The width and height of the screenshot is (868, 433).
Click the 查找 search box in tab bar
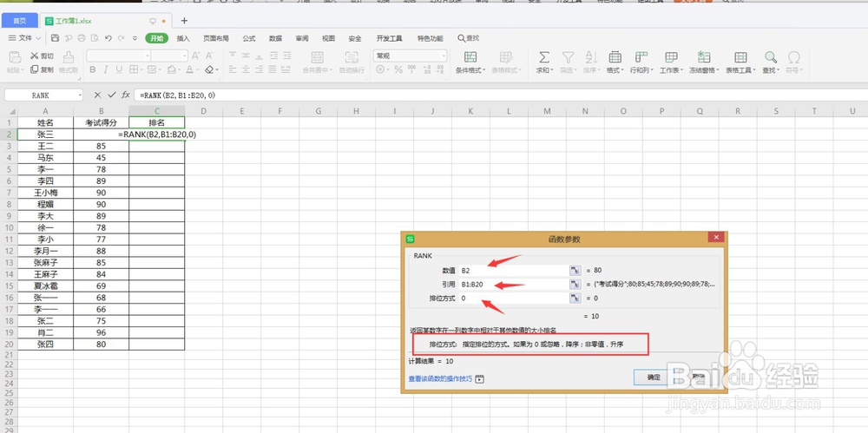pyautogui.click(x=469, y=38)
